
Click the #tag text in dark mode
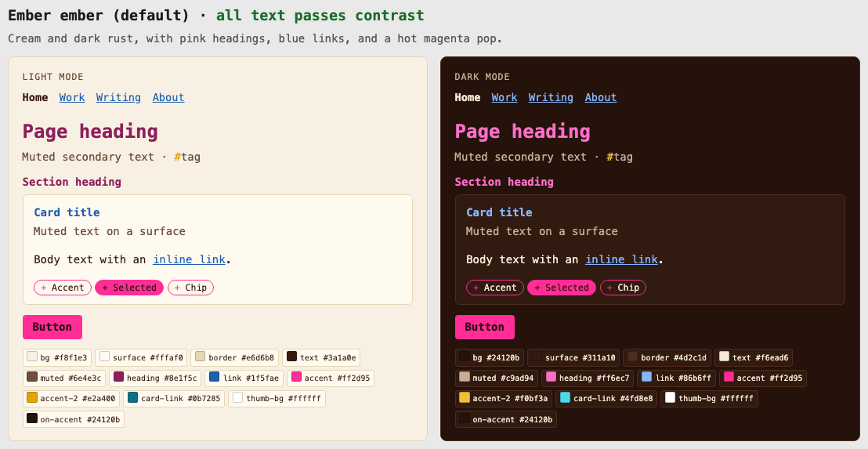coord(620,158)
